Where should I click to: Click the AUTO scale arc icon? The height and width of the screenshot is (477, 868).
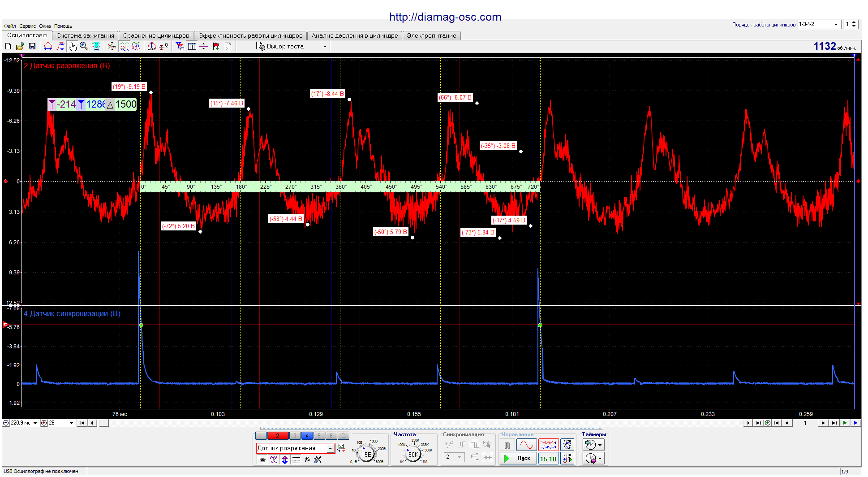(152, 46)
